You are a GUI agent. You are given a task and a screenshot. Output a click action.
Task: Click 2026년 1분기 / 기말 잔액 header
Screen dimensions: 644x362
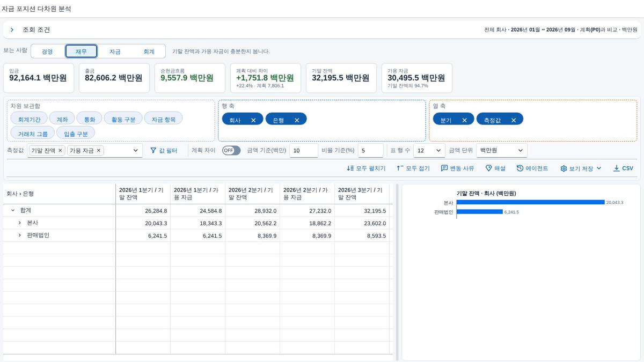click(143, 194)
